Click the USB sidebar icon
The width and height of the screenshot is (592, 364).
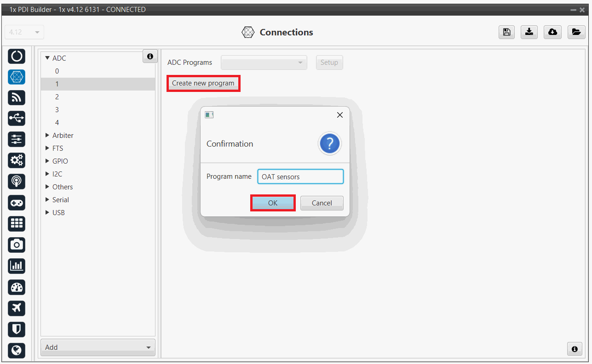pos(17,118)
